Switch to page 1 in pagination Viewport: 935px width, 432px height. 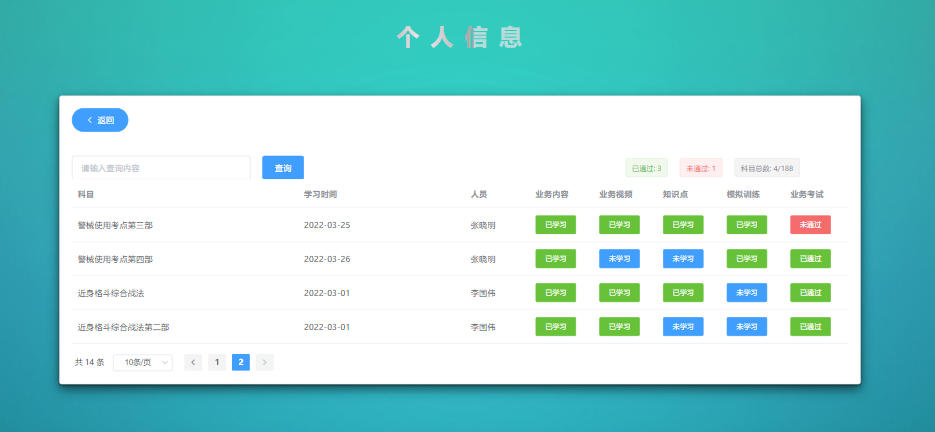pyautogui.click(x=217, y=362)
